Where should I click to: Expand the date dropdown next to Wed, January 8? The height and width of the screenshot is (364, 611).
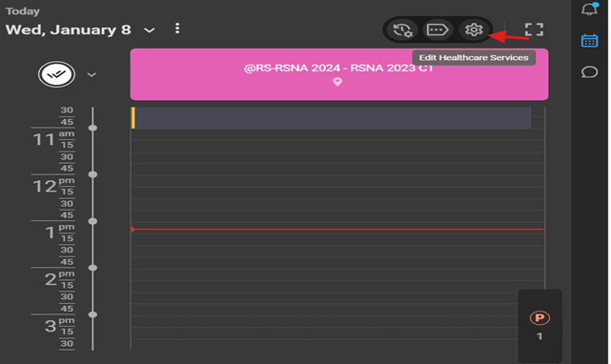point(150,30)
